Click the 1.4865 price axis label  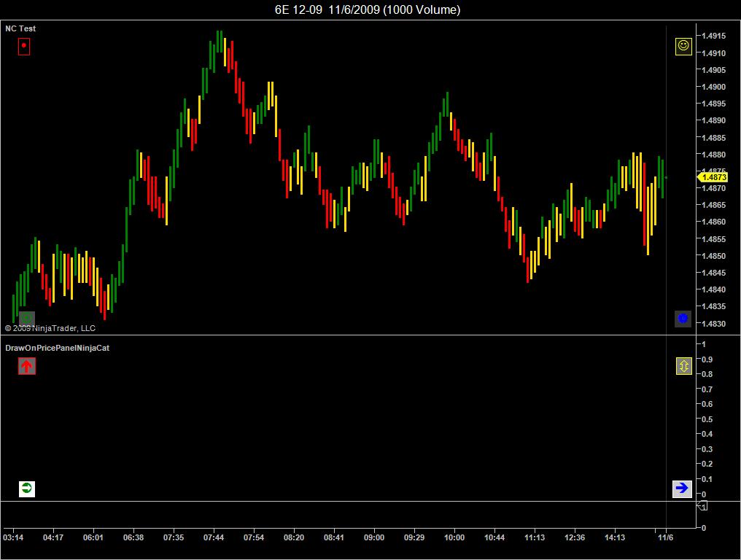pos(713,205)
